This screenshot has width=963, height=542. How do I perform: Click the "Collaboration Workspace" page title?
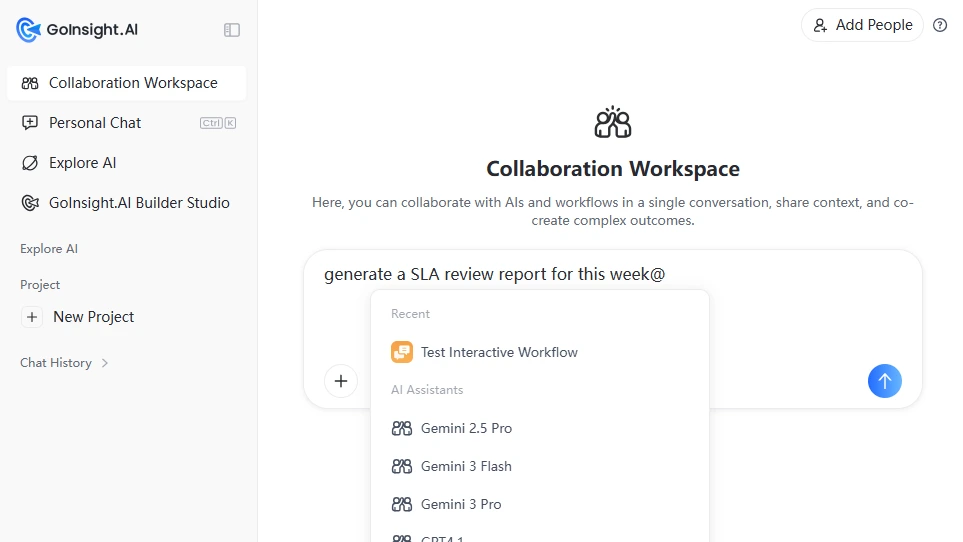pyautogui.click(x=613, y=169)
